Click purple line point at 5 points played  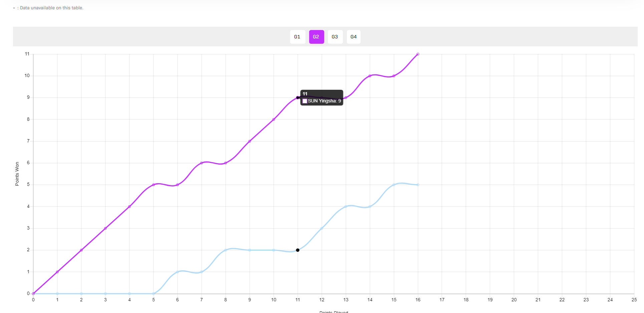[153, 185]
